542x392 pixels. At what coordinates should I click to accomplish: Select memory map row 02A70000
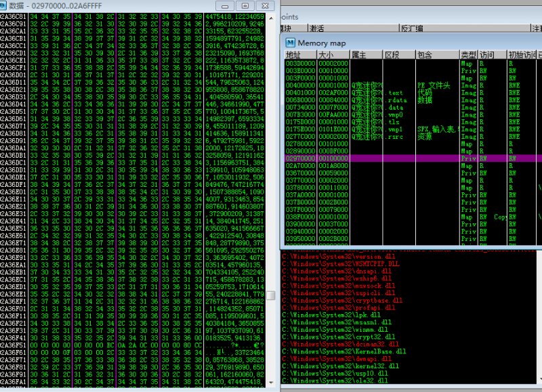413,165
